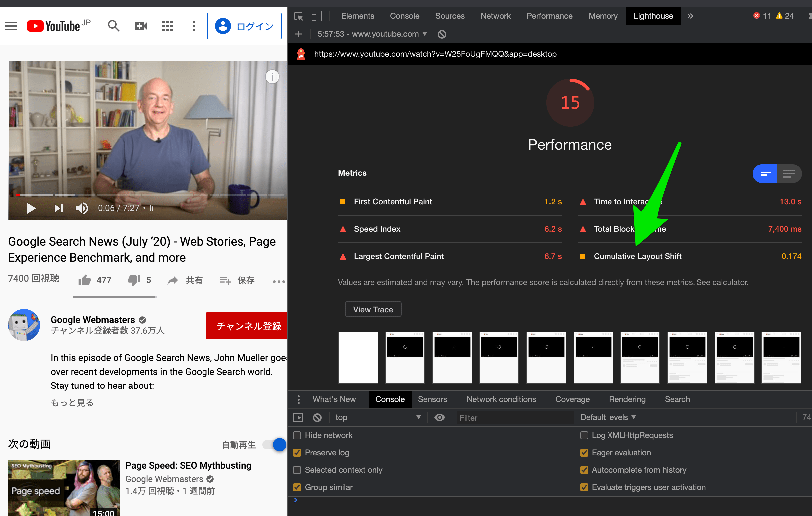
Task: Switch to Coverage drawer tab
Action: tap(572, 399)
